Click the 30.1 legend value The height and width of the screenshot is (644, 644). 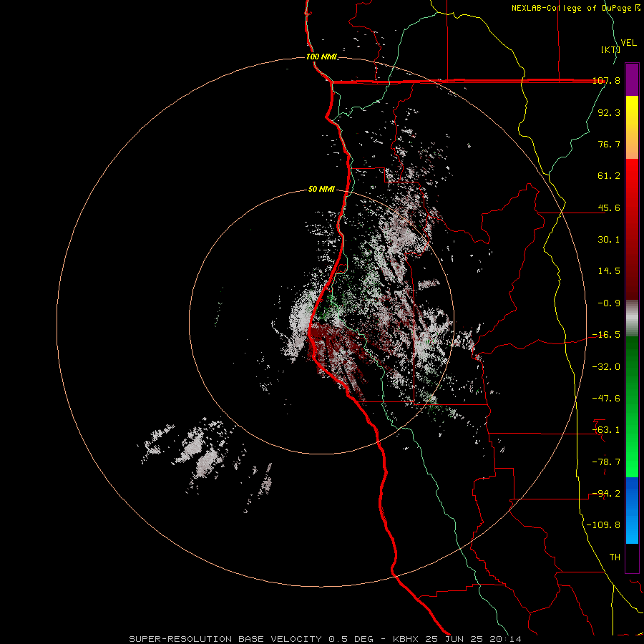coord(609,240)
